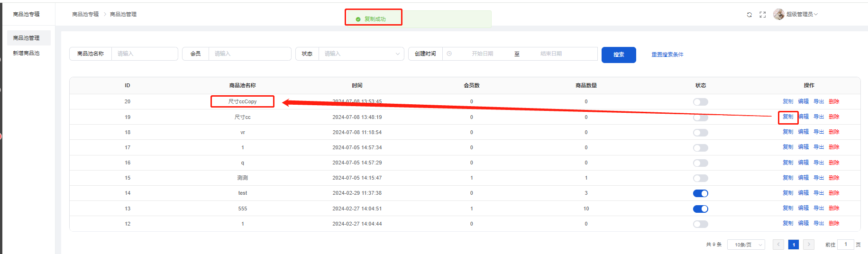
Task: Disable status switch for test row
Action: click(x=701, y=193)
